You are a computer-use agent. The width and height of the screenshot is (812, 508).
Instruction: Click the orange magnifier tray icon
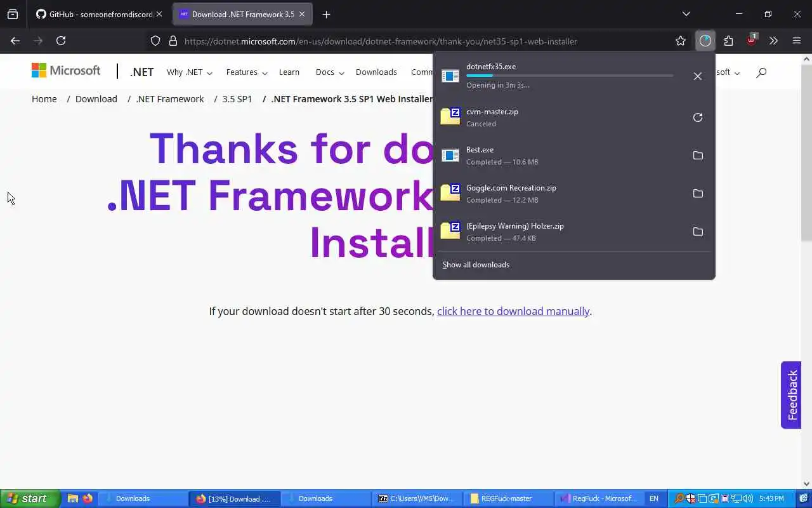click(679, 498)
